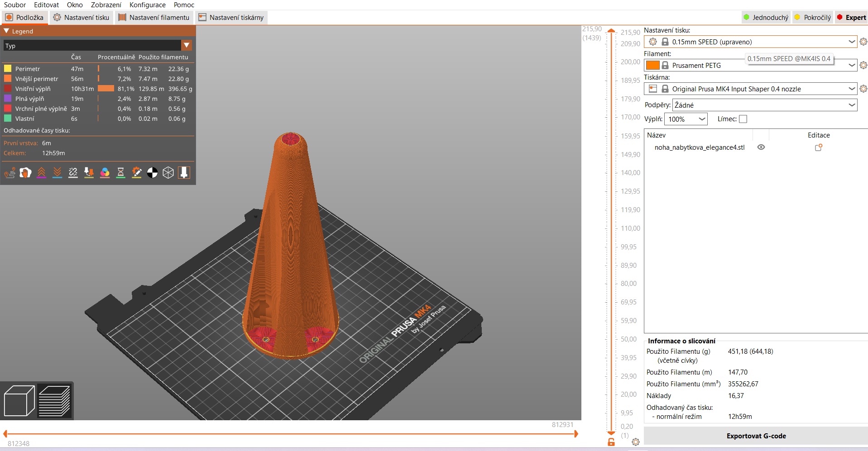Open printer settings gear next to Prusa MK4
Screen dimensions: 868x451
[x=863, y=89]
